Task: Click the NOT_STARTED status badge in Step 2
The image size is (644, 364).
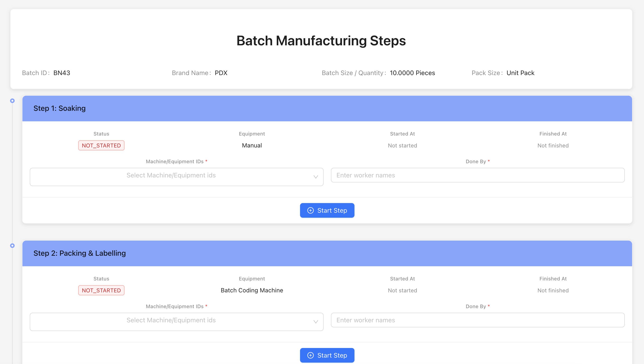Action: (x=101, y=290)
